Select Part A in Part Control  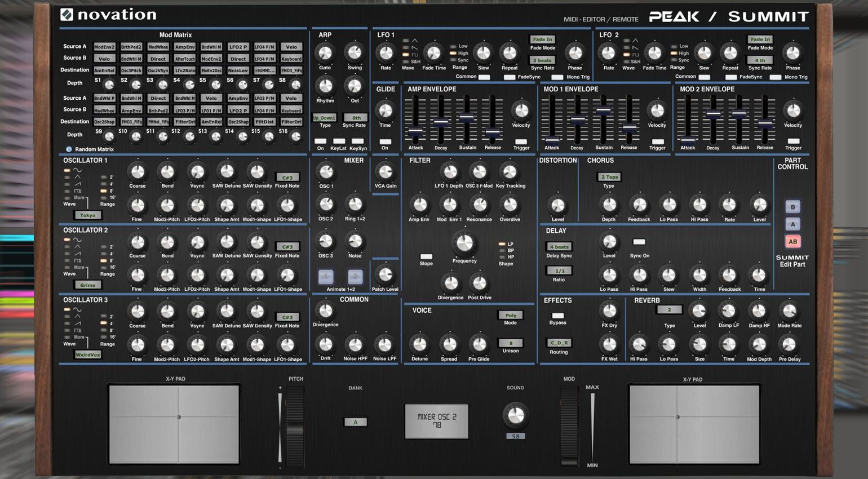(792, 224)
